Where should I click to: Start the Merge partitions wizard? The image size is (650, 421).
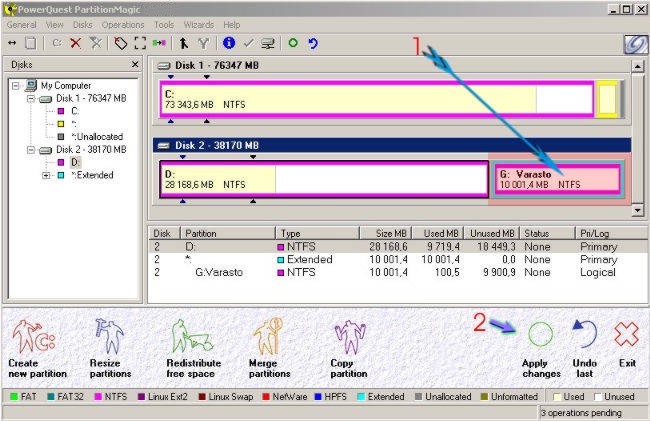pos(269,349)
